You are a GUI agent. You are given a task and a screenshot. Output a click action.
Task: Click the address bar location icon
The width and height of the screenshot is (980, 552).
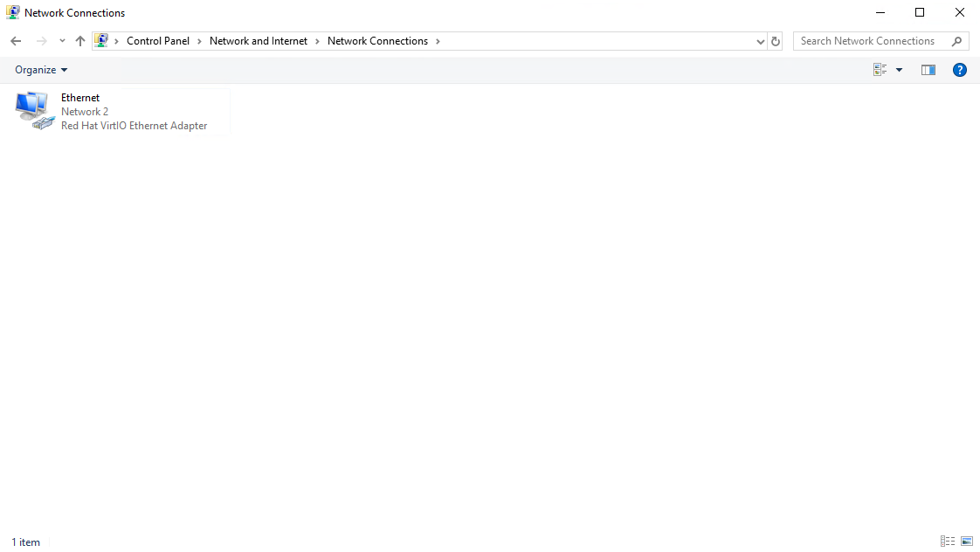[101, 41]
